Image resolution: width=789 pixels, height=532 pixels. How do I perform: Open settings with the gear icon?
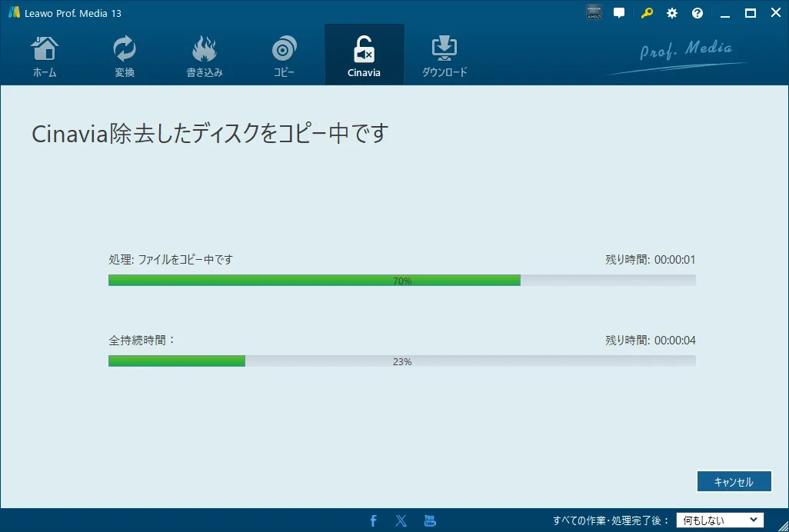[672, 13]
